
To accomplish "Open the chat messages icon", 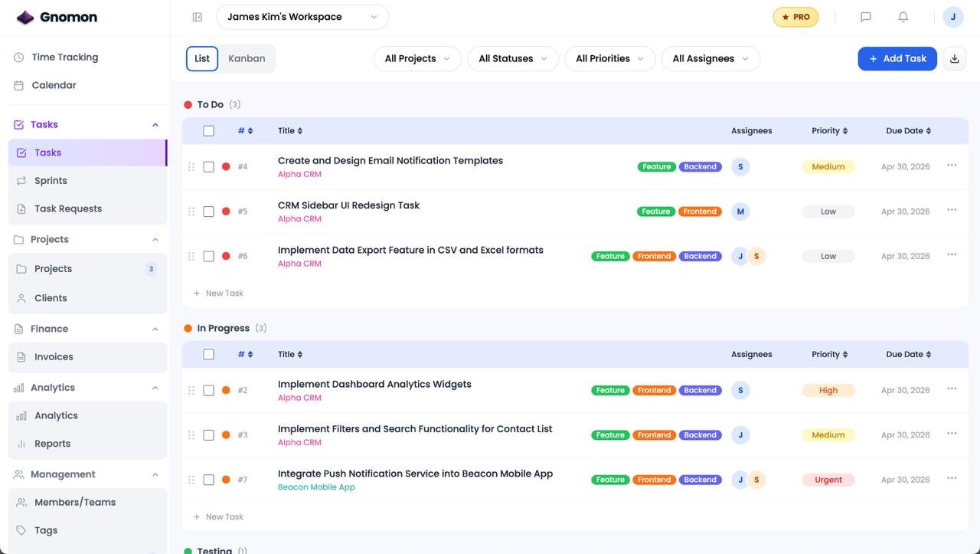I will 866,17.
